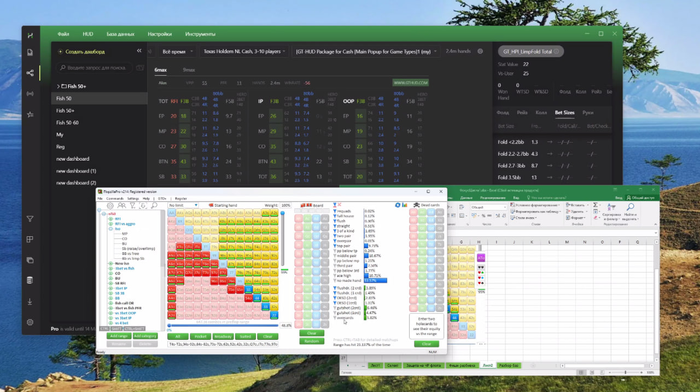Switch to the 9max tab in Hand2Note
700x392 pixels.
pyautogui.click(x=188, y=70)
